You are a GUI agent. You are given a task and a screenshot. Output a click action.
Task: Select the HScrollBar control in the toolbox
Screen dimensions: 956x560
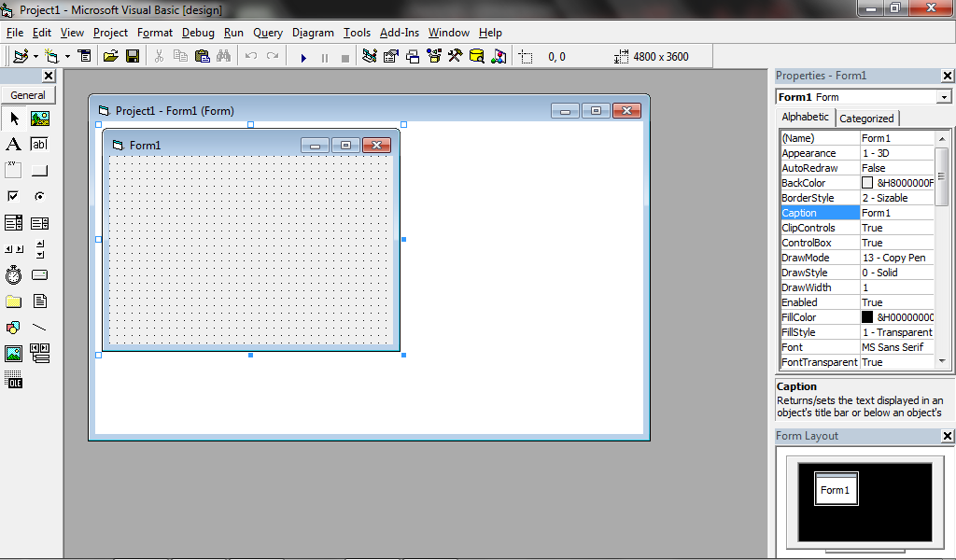click(13, 249)
